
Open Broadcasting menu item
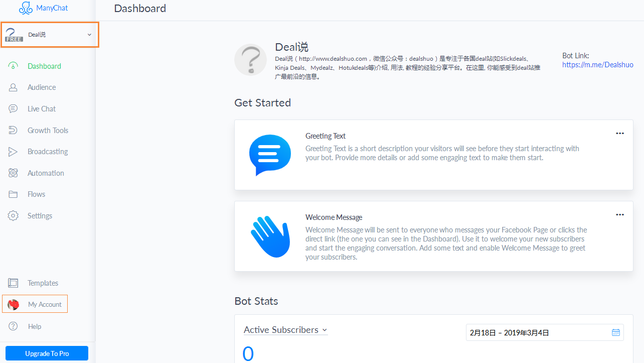(x=48, y=152)
